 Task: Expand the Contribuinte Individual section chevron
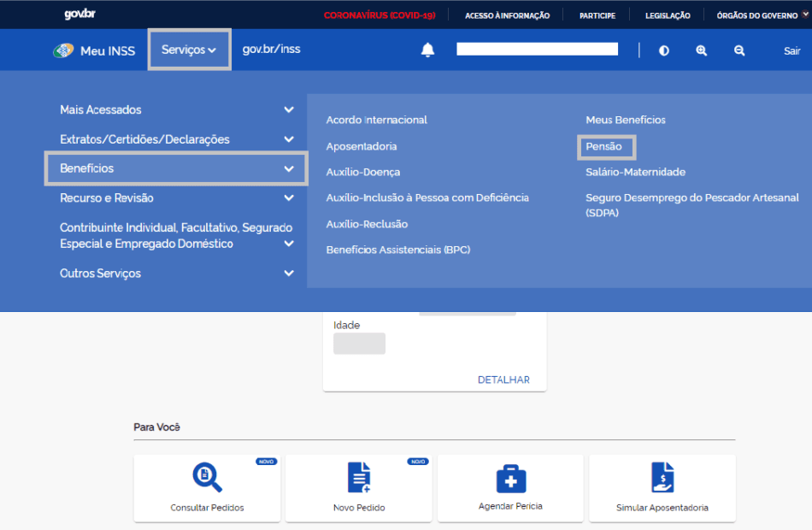[289, 244]
